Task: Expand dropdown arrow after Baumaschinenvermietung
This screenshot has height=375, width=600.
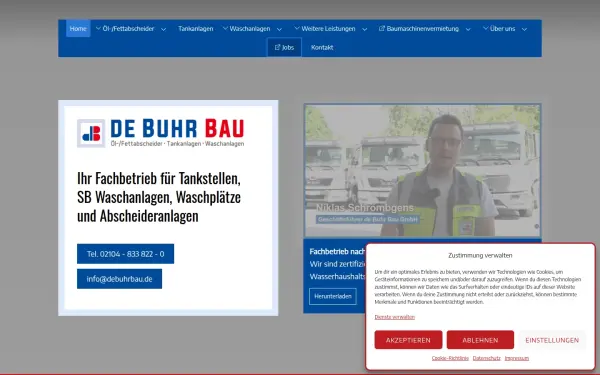Action: 468,29
